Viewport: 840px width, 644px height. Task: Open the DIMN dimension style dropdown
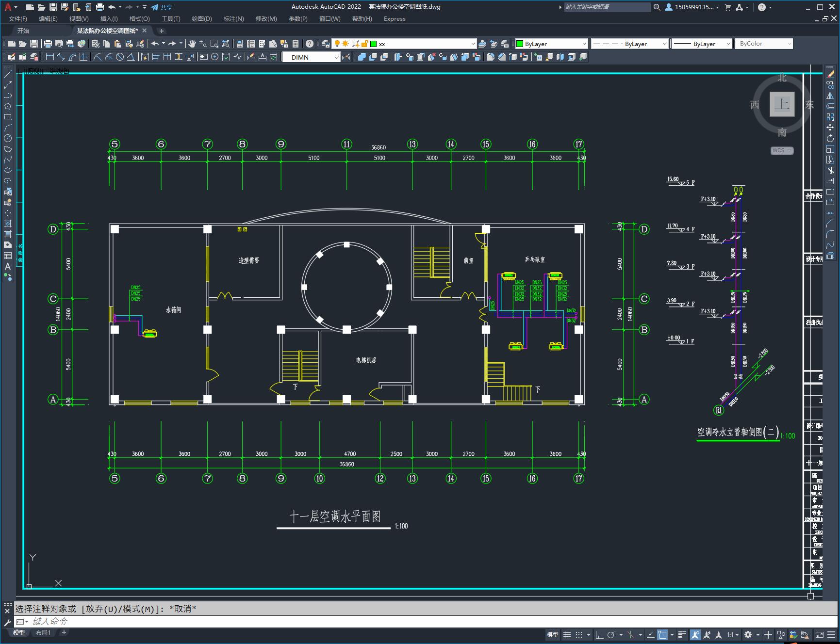click(x=312, y=57)
